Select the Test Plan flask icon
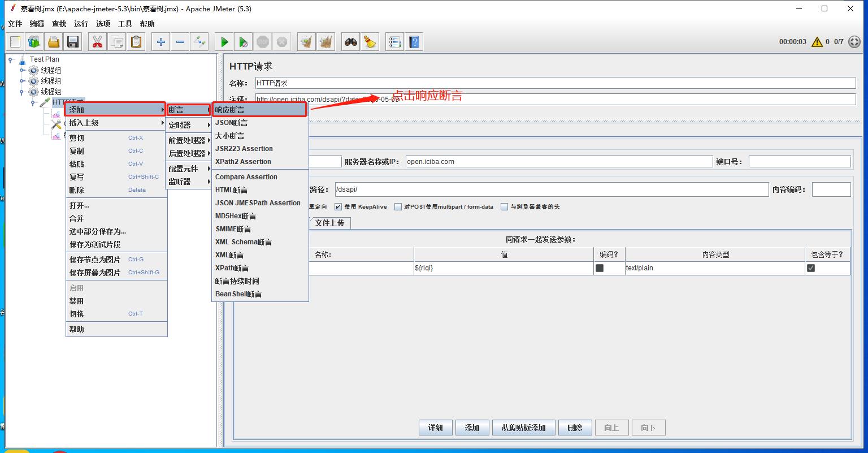The height and width of the screenshot is (453, 868). pos(23,59)
